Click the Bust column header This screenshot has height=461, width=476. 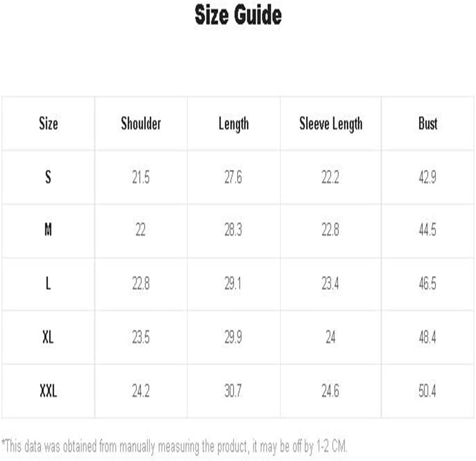(428, 123)
